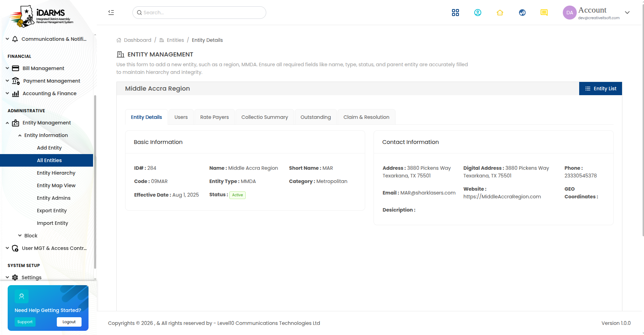Open Import Entity in sidebar
Screen dimensions: 644x335
click(52, 223)
